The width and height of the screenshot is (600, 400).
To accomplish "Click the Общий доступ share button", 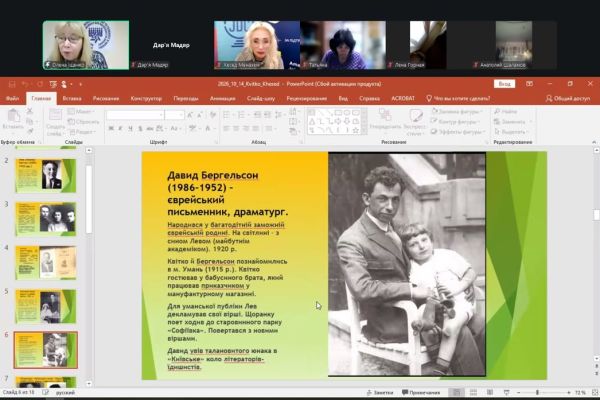I will click(x=568, y=98).
